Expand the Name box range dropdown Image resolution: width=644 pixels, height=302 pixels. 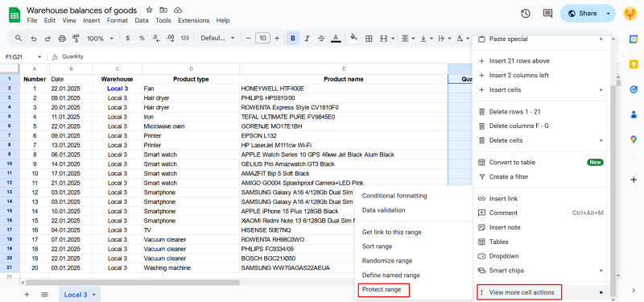tap(39, 56)
